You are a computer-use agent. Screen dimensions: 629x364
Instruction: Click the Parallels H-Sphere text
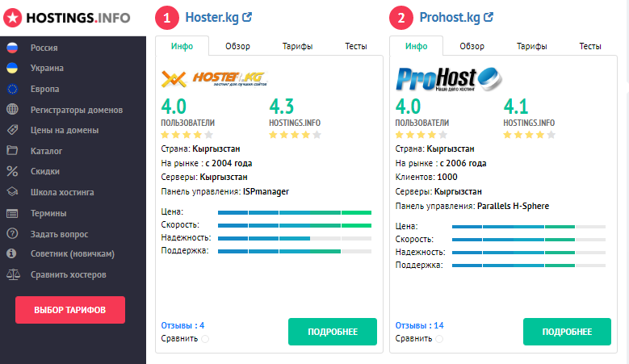513,206
